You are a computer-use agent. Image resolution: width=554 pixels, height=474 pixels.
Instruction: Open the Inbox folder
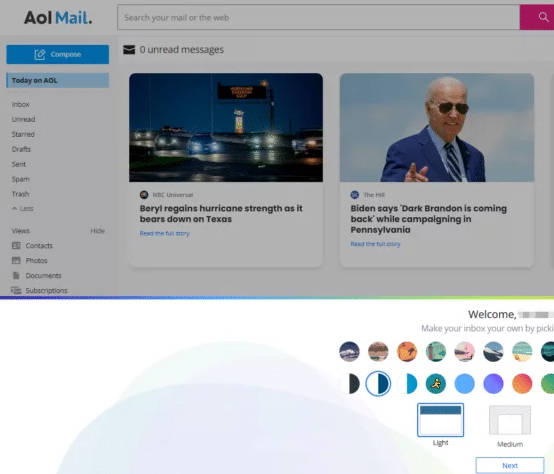point(20,105)
